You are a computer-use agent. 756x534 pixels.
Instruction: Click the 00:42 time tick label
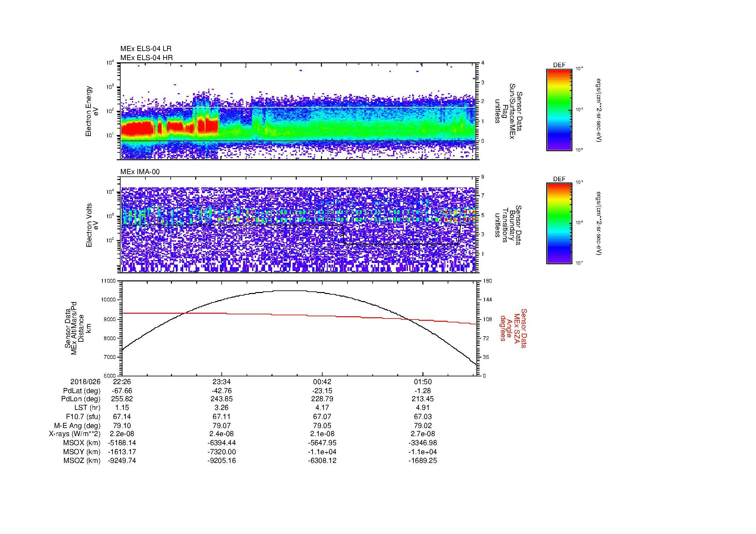click(322, 382)
